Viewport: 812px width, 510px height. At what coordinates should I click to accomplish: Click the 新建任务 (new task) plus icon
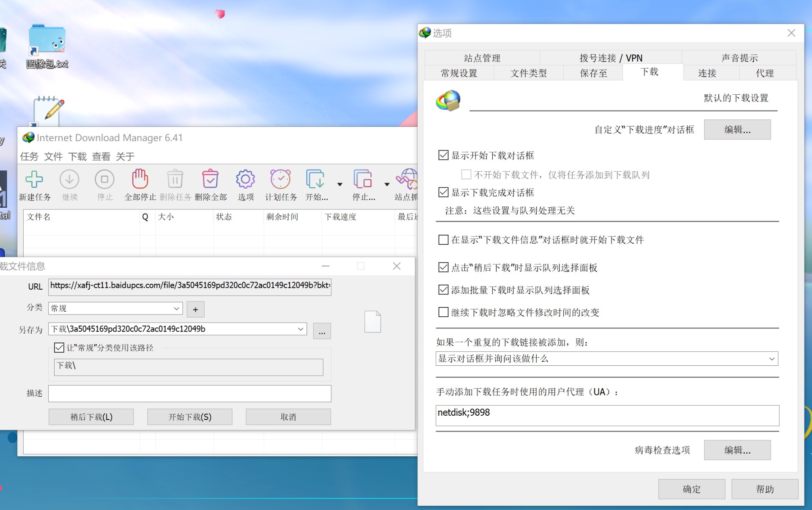[34, 179]
